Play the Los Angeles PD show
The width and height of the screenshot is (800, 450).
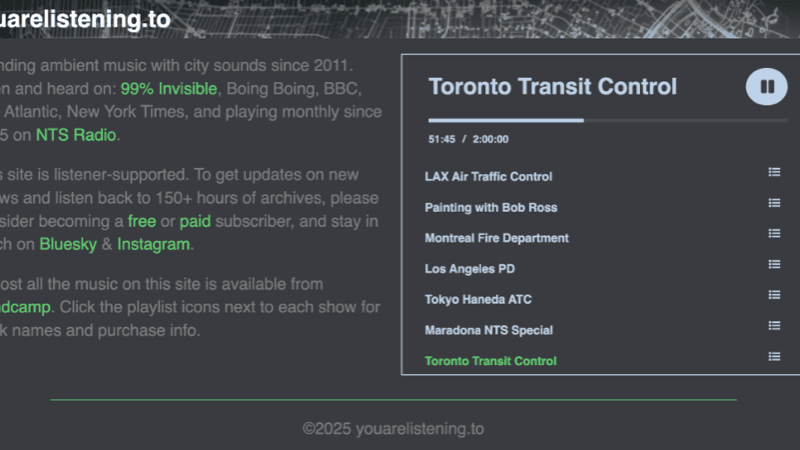click(469, 269)
